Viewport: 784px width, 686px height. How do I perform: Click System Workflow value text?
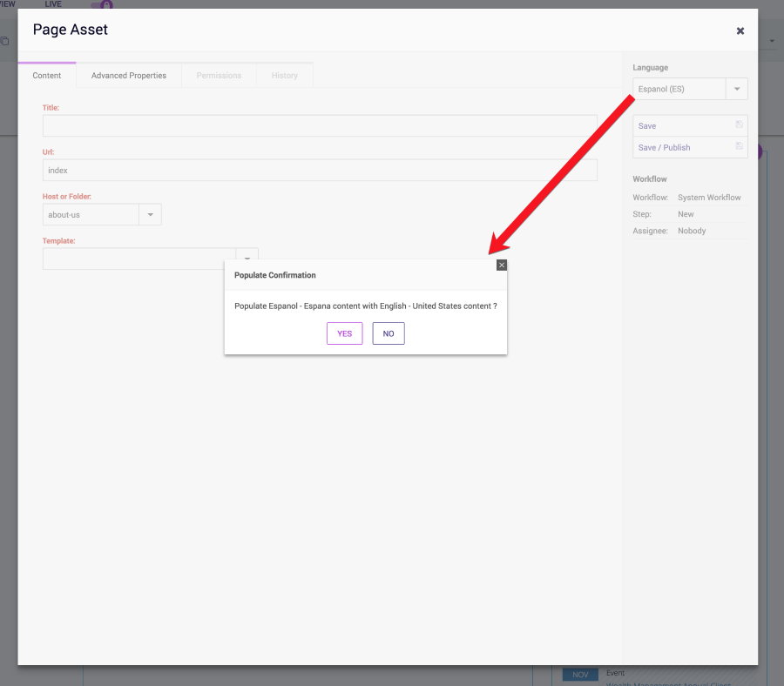point(709,198)
